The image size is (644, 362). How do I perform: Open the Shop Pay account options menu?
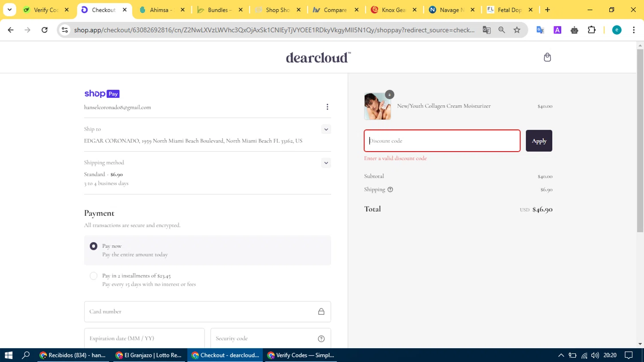click(327, 107)
